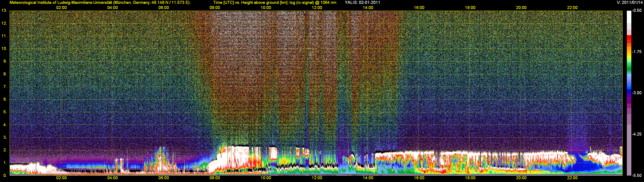Select the 04:00 label on the bottom time axis
The width and height of the screenshot is (644, 182).
point(112,178)
